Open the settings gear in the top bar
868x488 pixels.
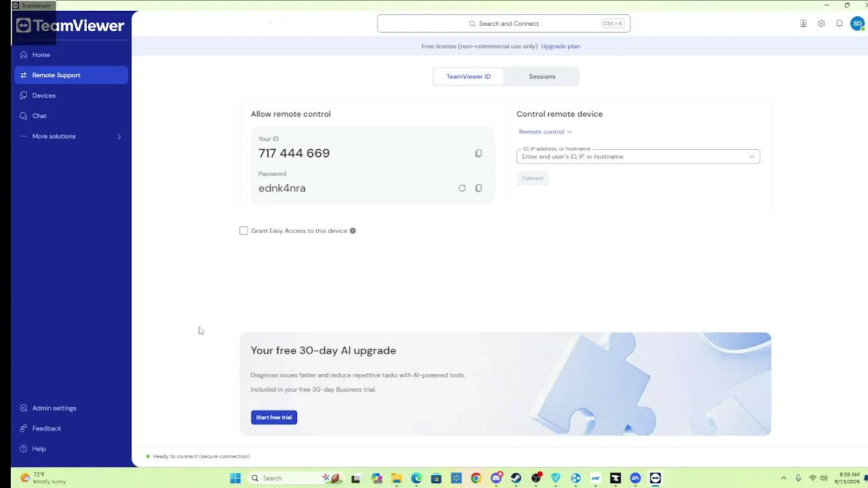click(x=821, y=24)
